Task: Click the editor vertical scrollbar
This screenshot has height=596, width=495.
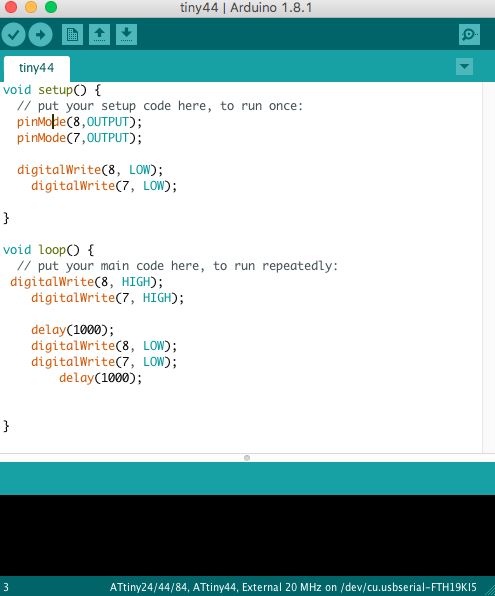Action: [488, 267]
